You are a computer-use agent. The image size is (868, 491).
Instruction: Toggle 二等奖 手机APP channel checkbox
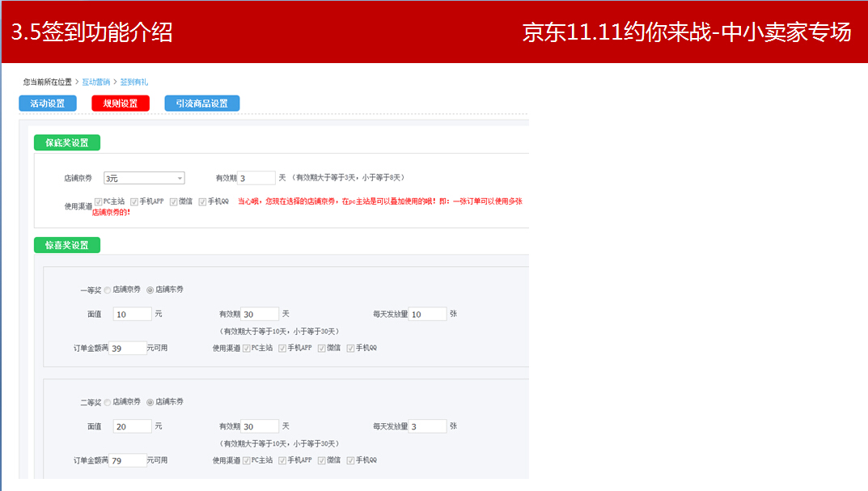point(282,460)
